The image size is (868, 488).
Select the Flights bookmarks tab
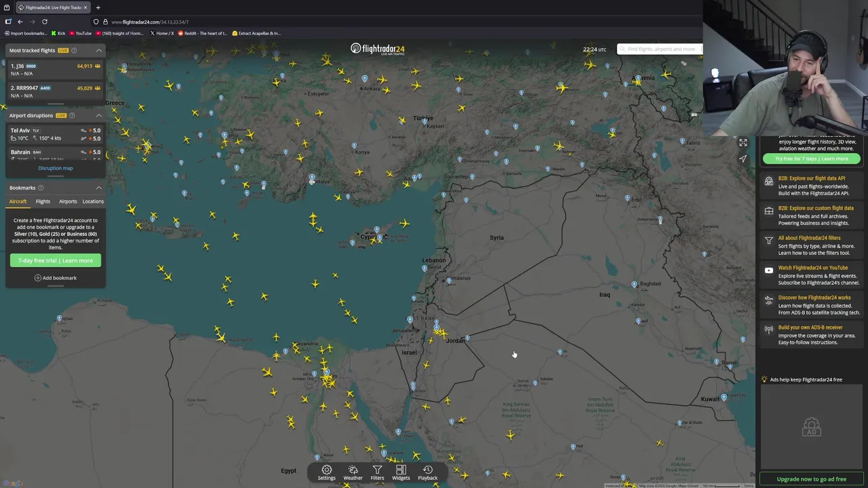tap(43, 201)
